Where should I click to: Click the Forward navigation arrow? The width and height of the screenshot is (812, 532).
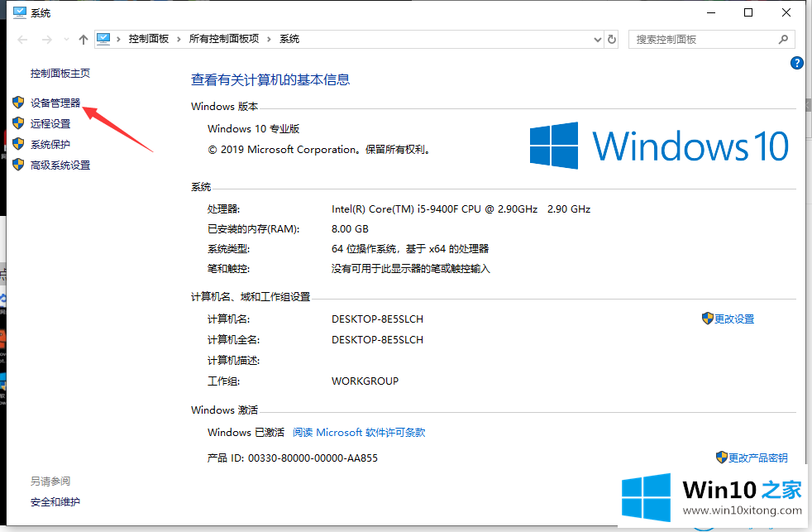pos(46,40)
